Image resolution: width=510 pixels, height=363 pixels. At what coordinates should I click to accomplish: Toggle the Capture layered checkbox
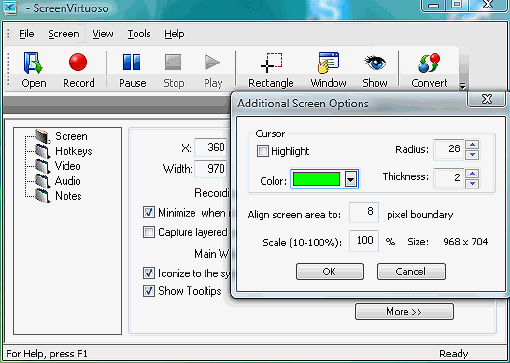point(149,232)
